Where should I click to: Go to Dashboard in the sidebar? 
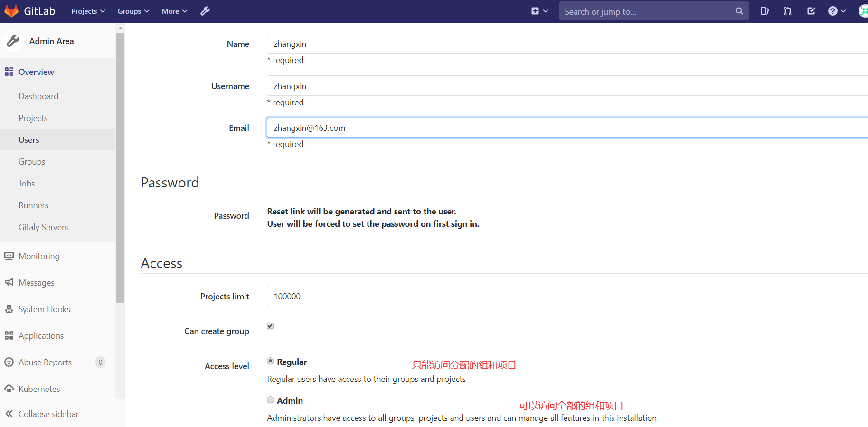(x=38, y=96)
